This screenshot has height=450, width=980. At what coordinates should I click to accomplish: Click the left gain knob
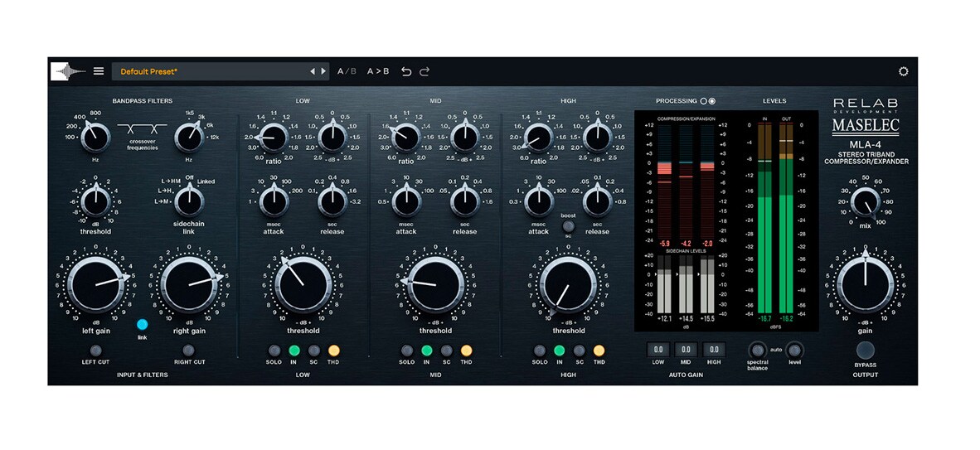95,286
